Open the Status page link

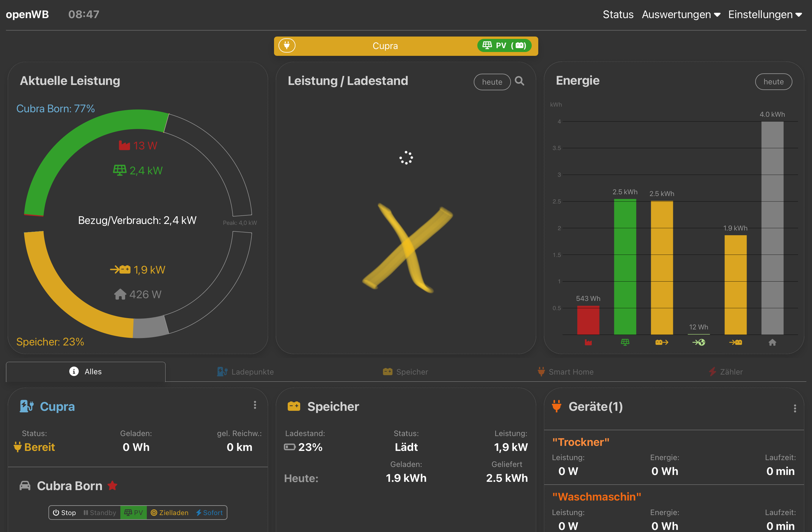coord(618,14)
